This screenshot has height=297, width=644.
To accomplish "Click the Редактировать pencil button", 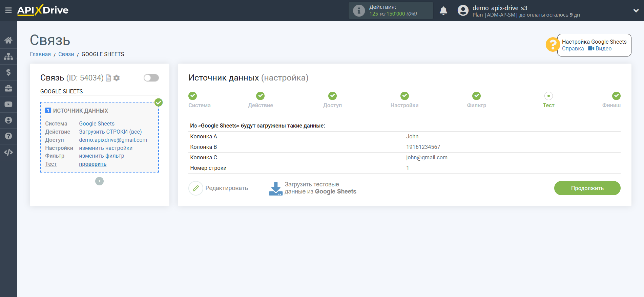I will [218, 188].
